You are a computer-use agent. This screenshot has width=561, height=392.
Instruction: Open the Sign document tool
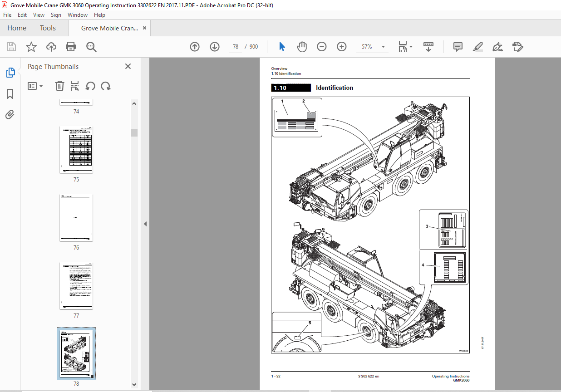tap(497, 47)
